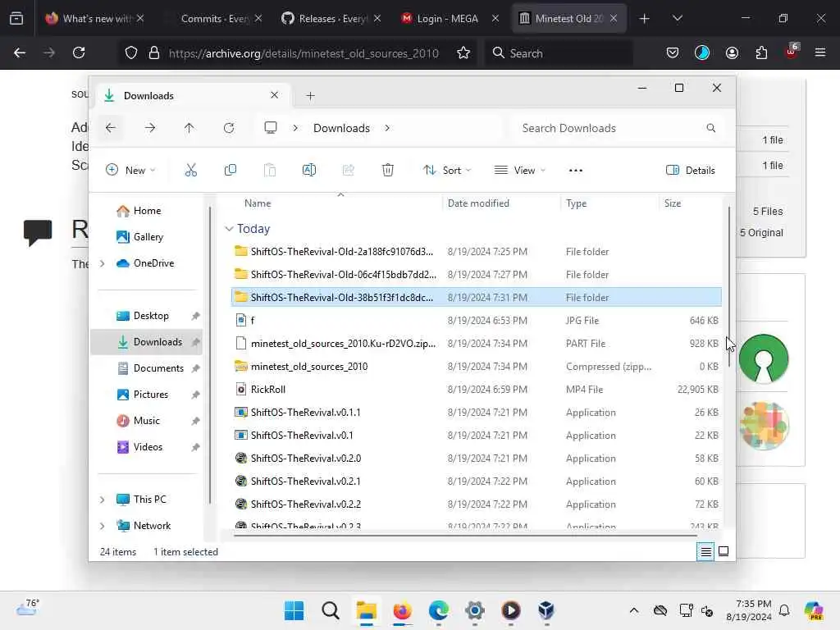Screen dimensions: 840x630
Task: Open Firefox hamburger application menu
Action: [x=820, y=52]
